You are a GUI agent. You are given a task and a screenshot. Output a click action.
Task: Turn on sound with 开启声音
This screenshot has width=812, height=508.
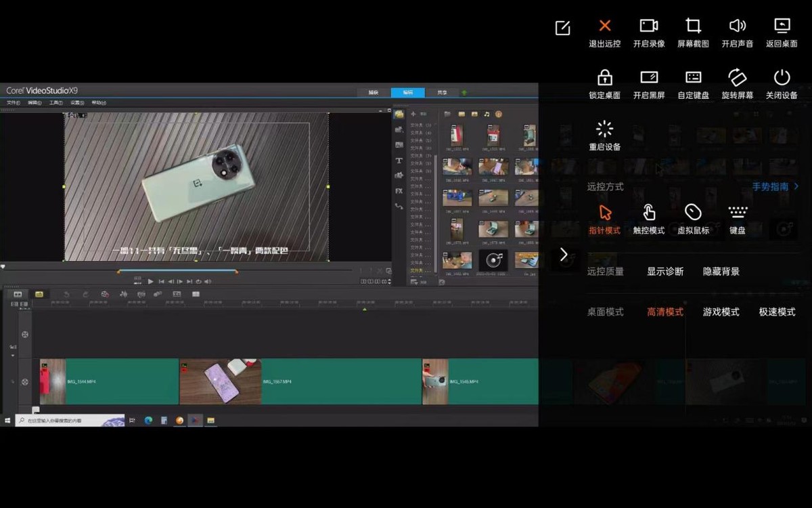[737, 26]
